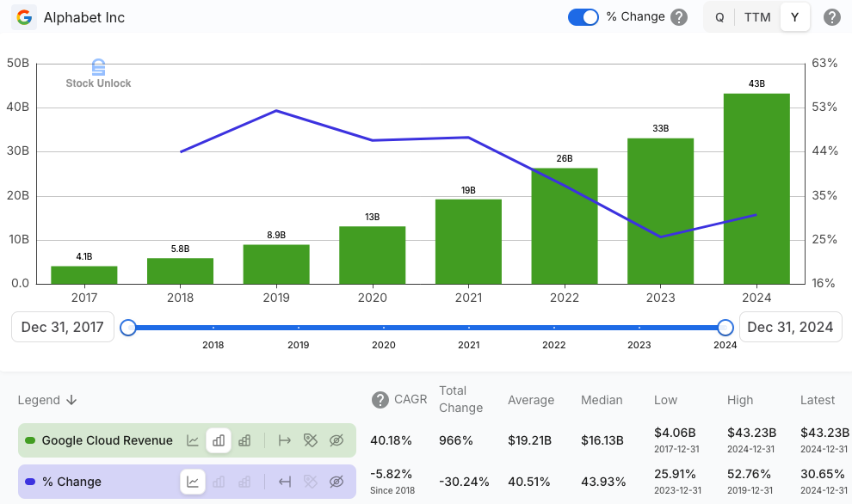Click the Google logo icon next to Alphabet Inc
The image size is (852, 504).
pyautogui.click(x=24, y=17)
